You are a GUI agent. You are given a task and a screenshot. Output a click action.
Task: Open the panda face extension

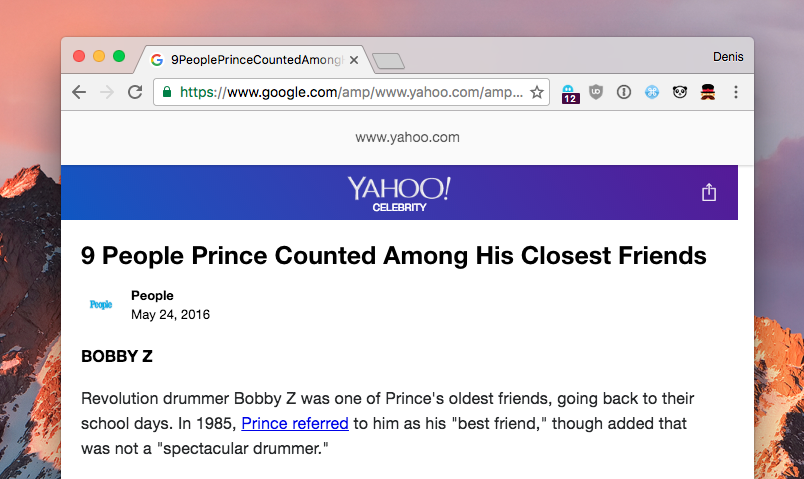click(x=680, y=92)
